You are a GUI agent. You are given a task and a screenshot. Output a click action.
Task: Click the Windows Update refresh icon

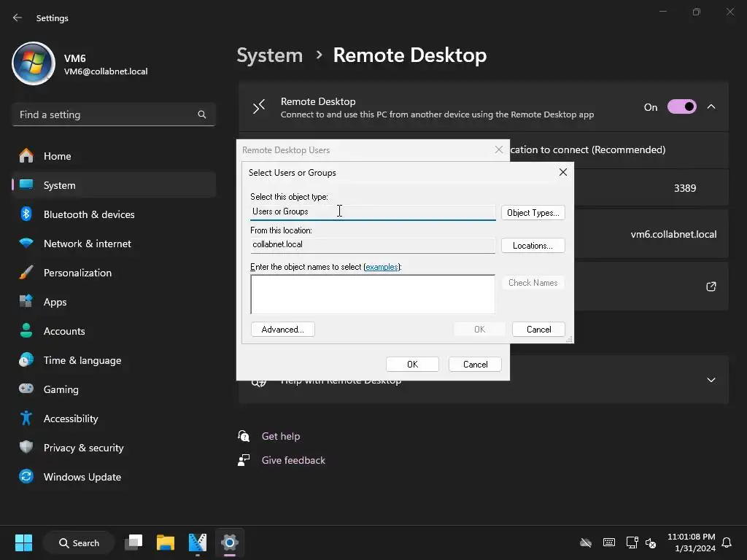[x=26, y=476]
